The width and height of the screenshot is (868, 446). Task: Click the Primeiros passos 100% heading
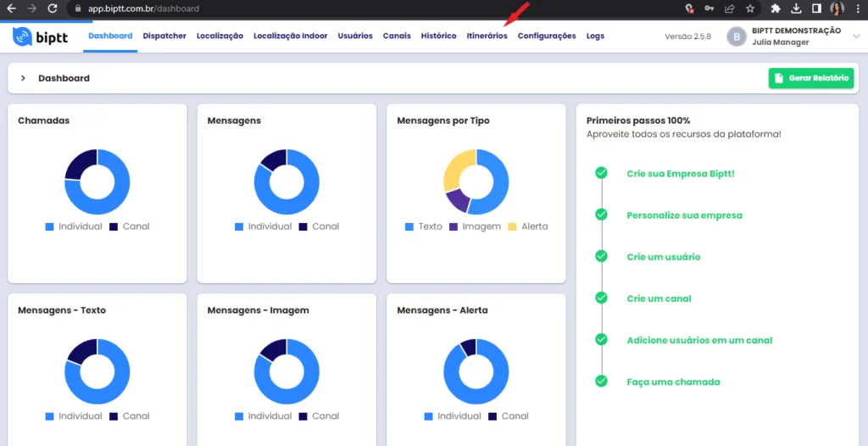click(x=638, y=120)
